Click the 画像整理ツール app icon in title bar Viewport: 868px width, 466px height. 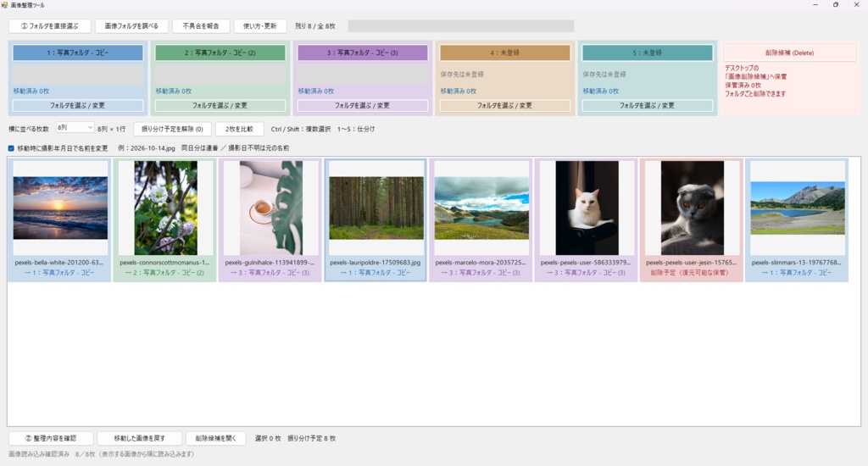[x=5, y=5]
